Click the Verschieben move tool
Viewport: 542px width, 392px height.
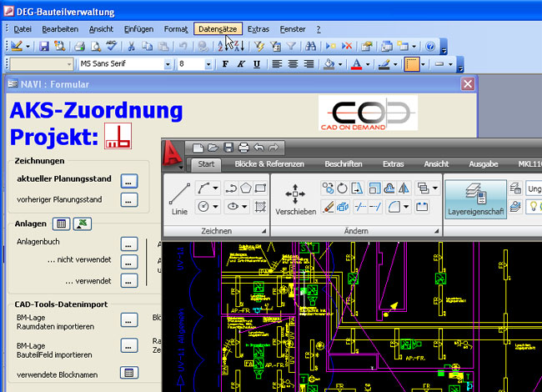(x=295, y=199)
